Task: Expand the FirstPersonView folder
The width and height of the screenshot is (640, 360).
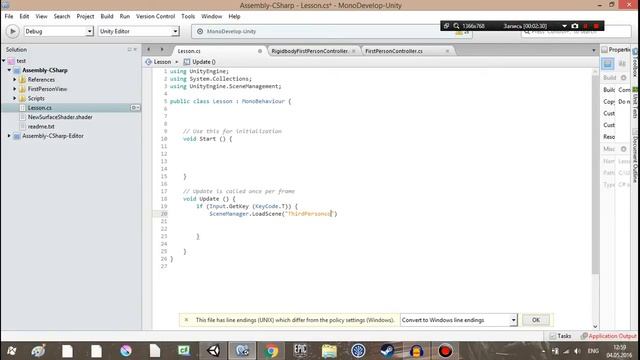Action: pos(15,89)
